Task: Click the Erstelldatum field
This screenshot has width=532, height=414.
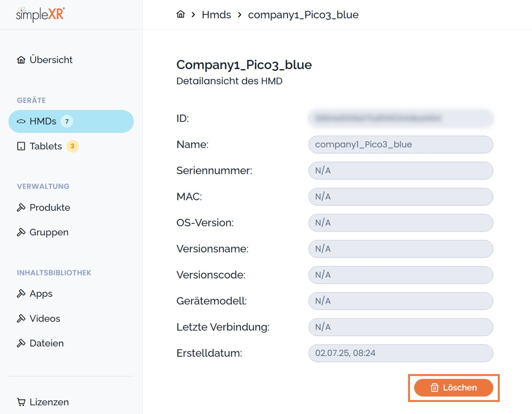Action: click(x=400, y=353)
